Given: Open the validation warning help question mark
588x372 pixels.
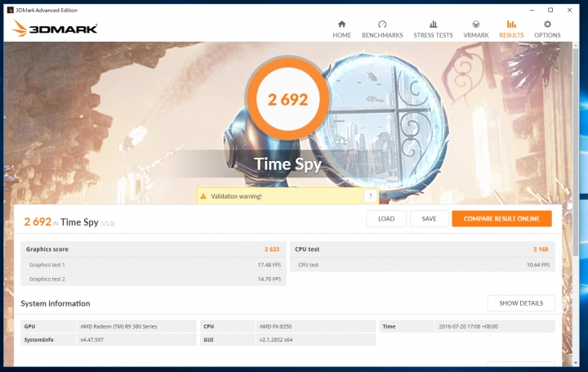Looking at the screenshot, I should [371, 196].
